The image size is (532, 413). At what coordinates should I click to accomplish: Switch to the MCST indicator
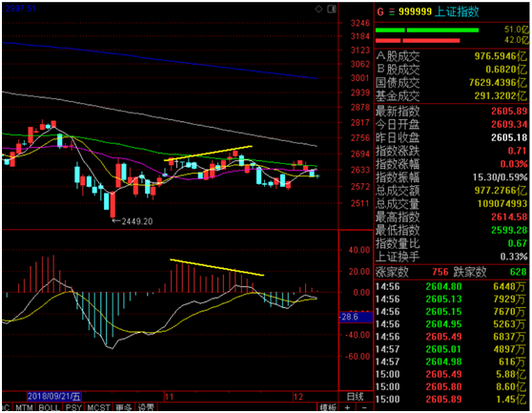[98, 407]
